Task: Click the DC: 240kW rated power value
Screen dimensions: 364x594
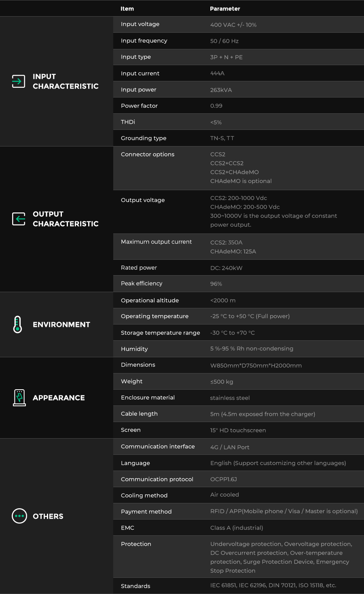Action: pos(226,268)
